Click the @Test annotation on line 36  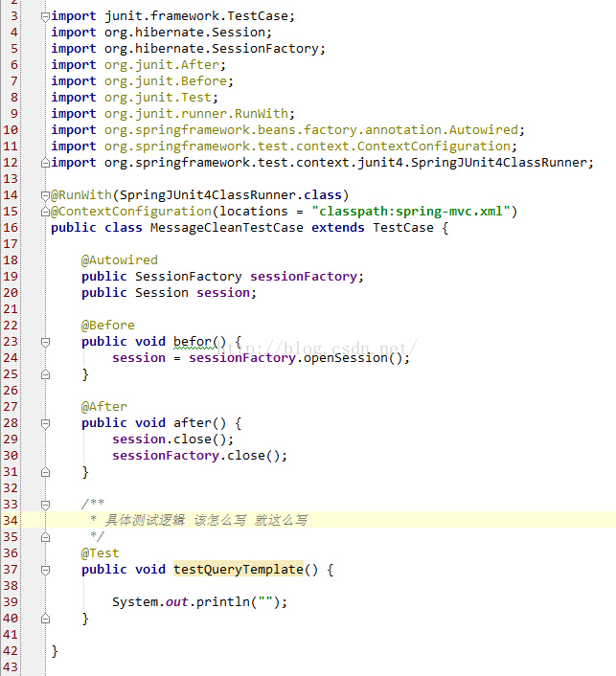pyautogui.click(x=100, y=553)
